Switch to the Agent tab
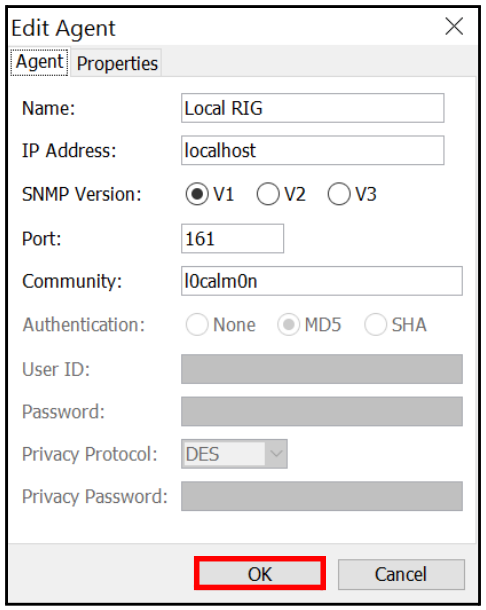486x610 pixels. coord(39,62)
